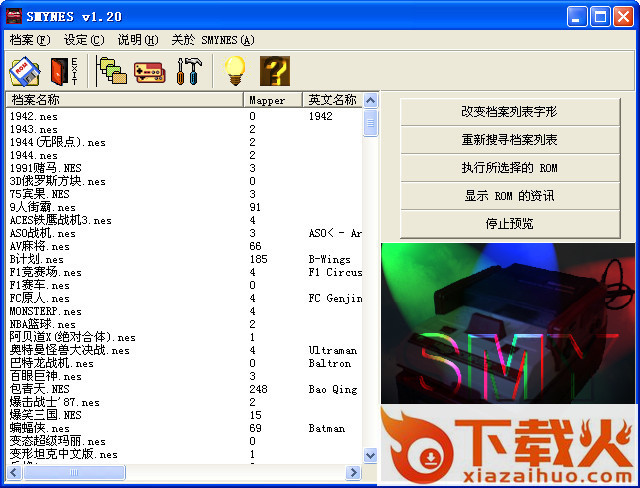640x488 pixels.
Task: Click the list scroll down arrow
Action: [370, 455]
